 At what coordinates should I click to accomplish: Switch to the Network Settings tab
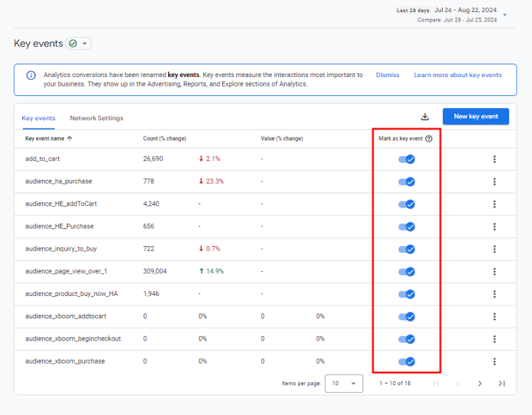(x=97, y=118)
